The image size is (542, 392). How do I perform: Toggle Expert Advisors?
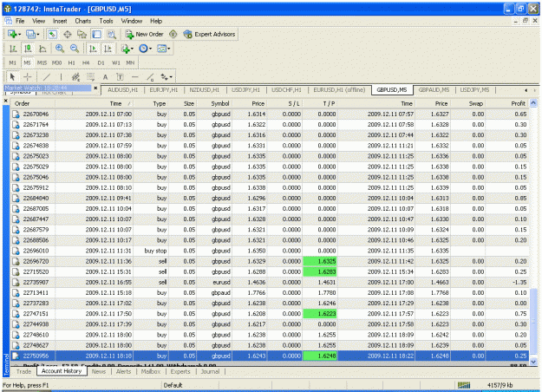(210, 34)
